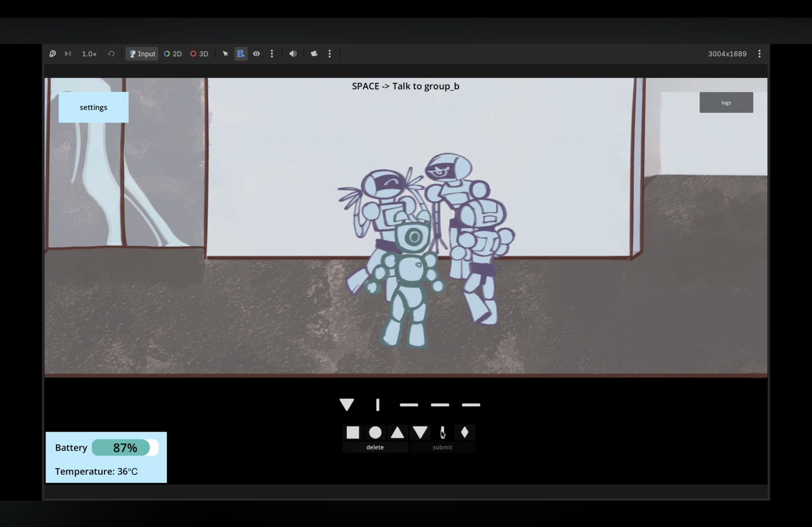Click the Temperature: 36°C readout
The width and height of the screenshot is (812, 527).
coord(96,471)
